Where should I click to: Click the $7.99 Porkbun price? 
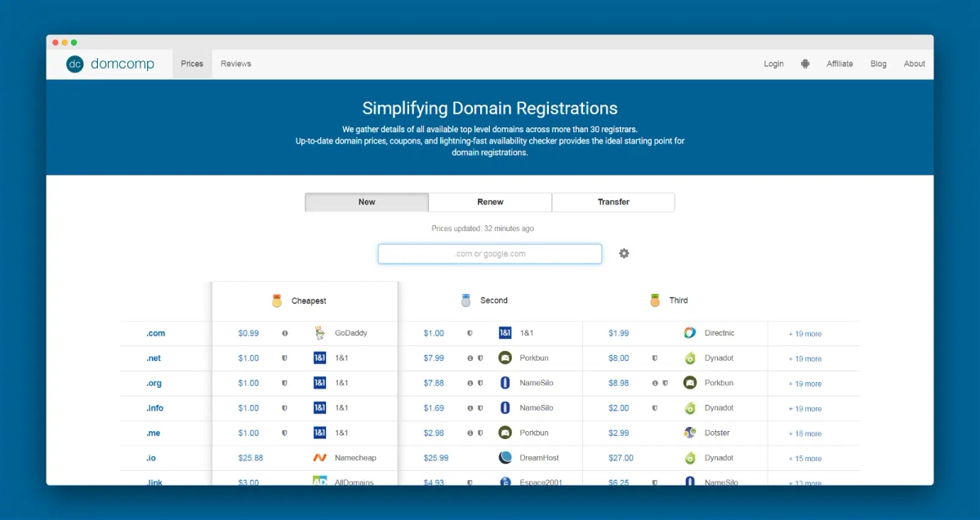coord(434,358)
